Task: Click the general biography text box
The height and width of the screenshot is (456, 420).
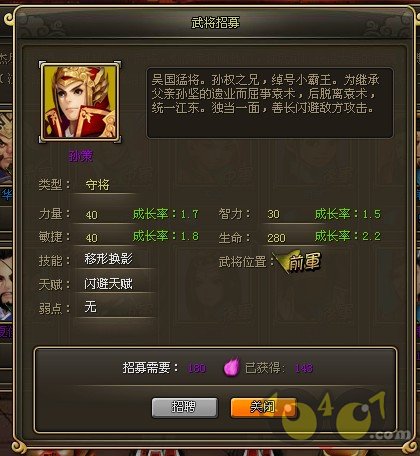Action: point(270,103)
